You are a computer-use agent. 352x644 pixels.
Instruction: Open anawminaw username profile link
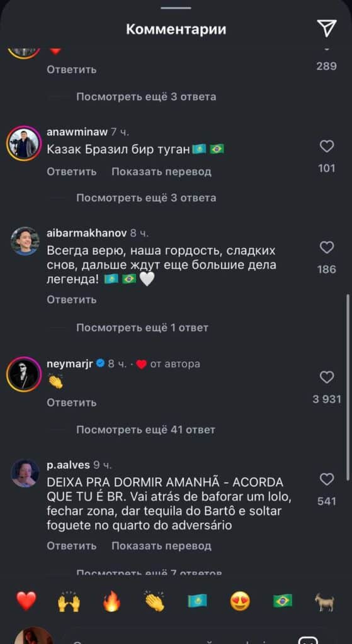pos(77,132)
